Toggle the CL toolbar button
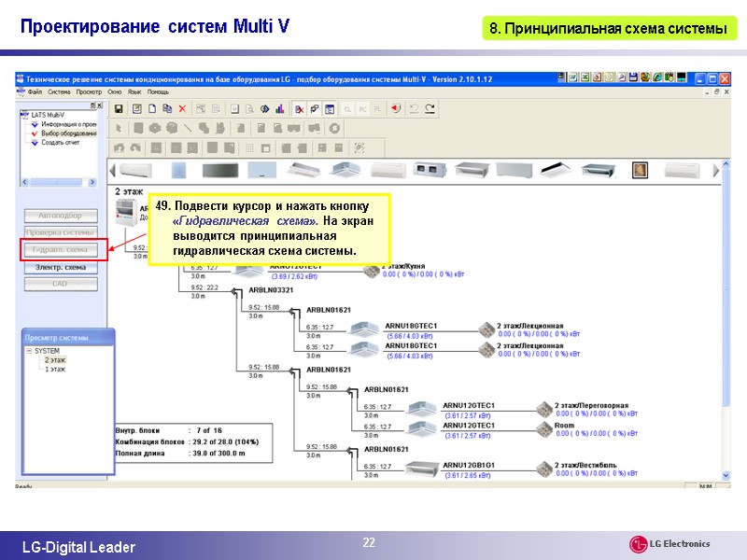Image resolution: width=747 pixels, height=560 pixels. click(347, 109)
